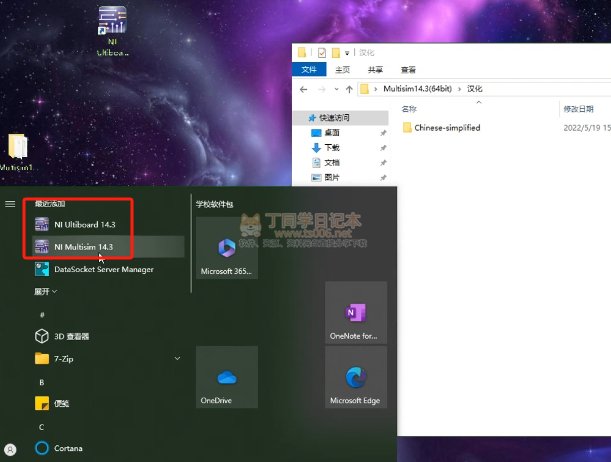Click 汉化 in the address path
The width and height of the screenshot is (611, 462).
click(475, 89)
